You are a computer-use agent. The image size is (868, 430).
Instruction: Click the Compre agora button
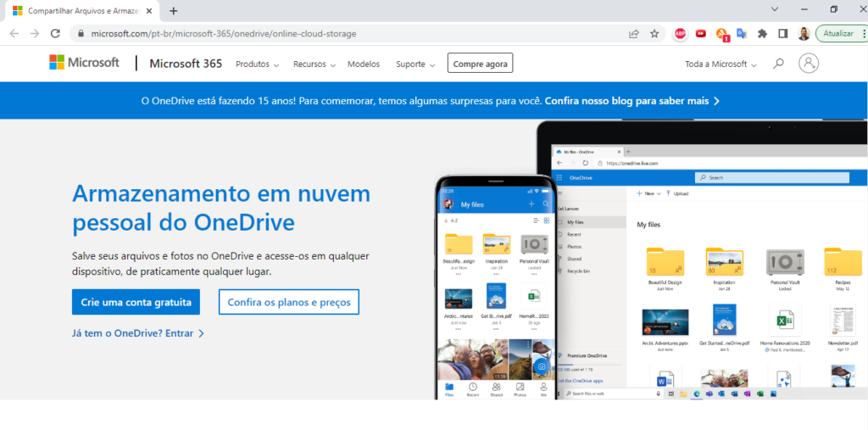[480, 64]
